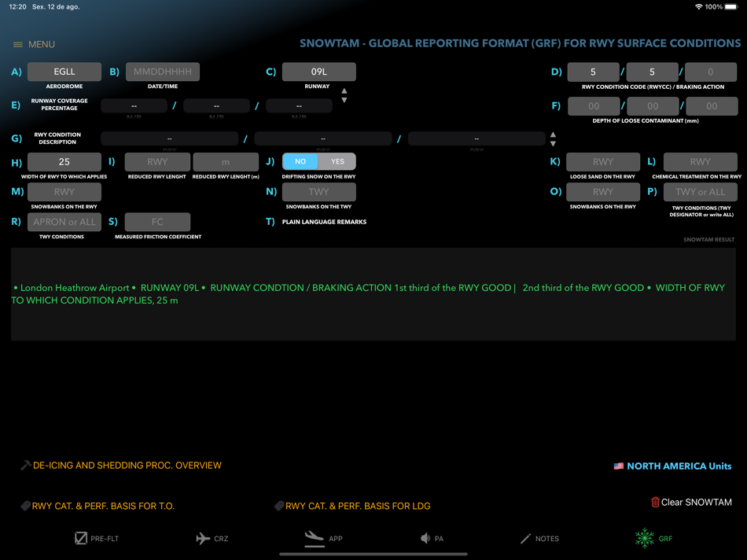Open RWY Cat. & Perf. Basis for LDG

click(358, 506)
